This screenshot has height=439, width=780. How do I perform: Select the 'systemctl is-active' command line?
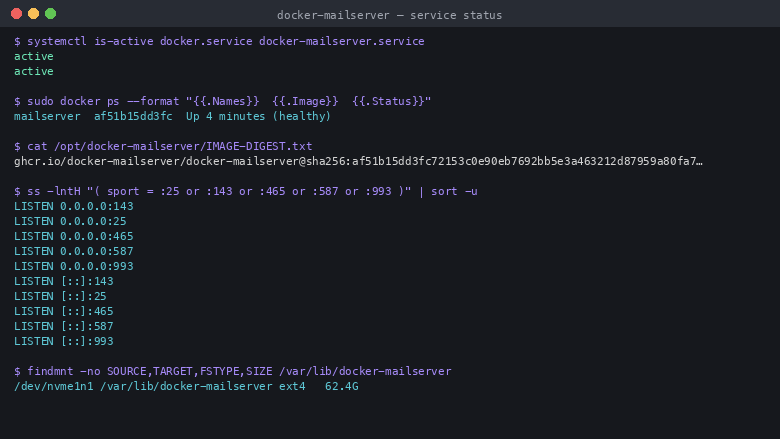click(x=219, y=41)
